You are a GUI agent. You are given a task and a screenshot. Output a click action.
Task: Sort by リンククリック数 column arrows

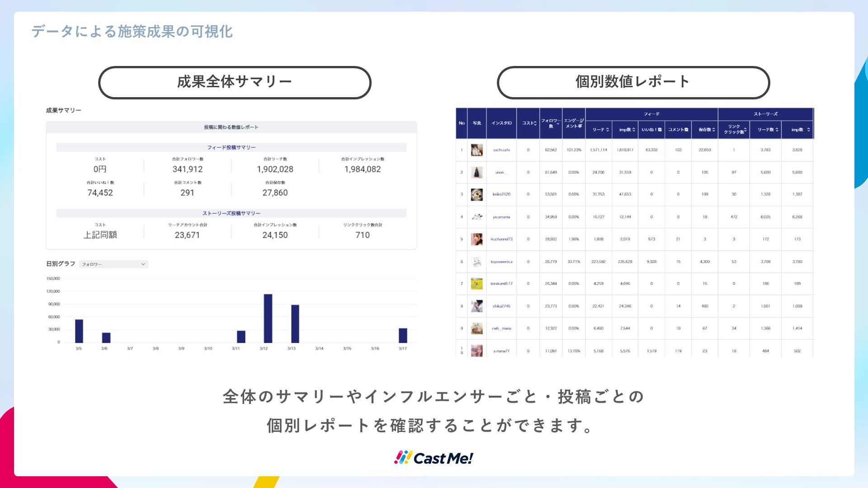point(745,130)
